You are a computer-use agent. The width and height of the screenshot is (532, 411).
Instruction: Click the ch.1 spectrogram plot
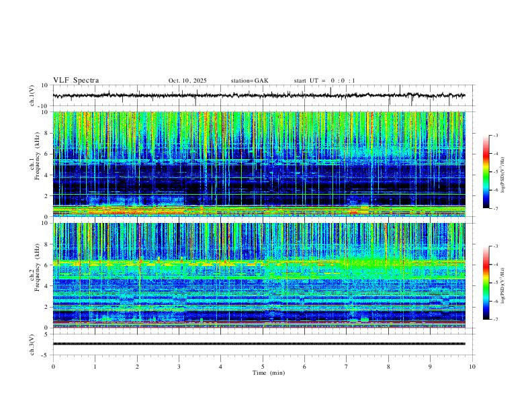tap(259, 164)
